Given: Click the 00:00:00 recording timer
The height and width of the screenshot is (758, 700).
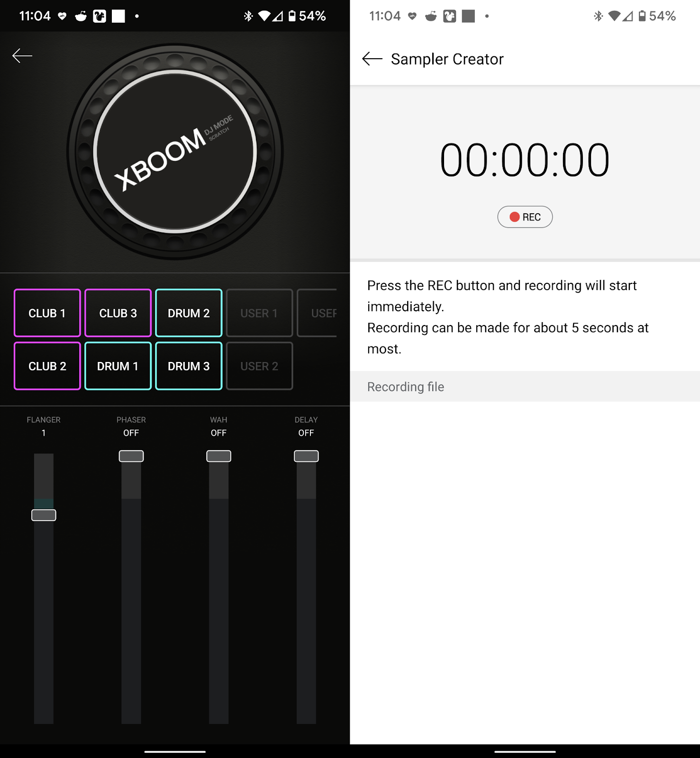Looking at the screenshot, I should click(x=525, y=160).
